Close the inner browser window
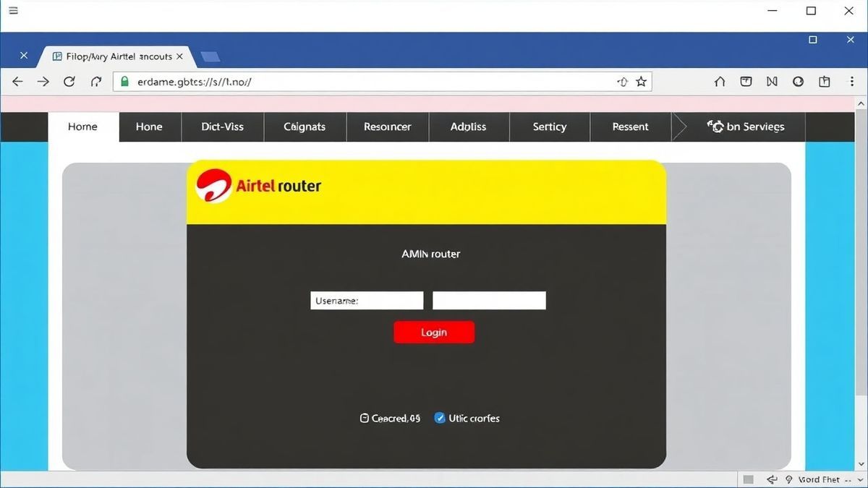The width and height of the screenshot is (868, 488). [x=851, y=40]
